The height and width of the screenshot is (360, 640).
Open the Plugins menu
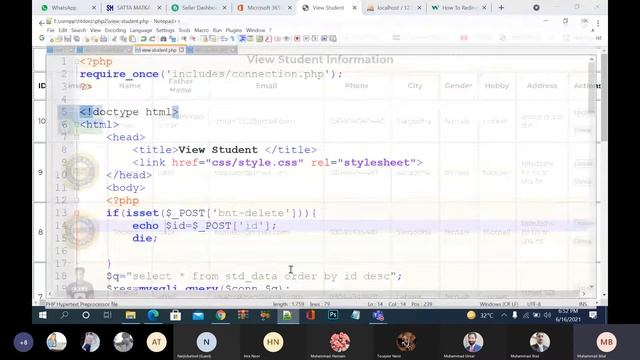[234, 30]
